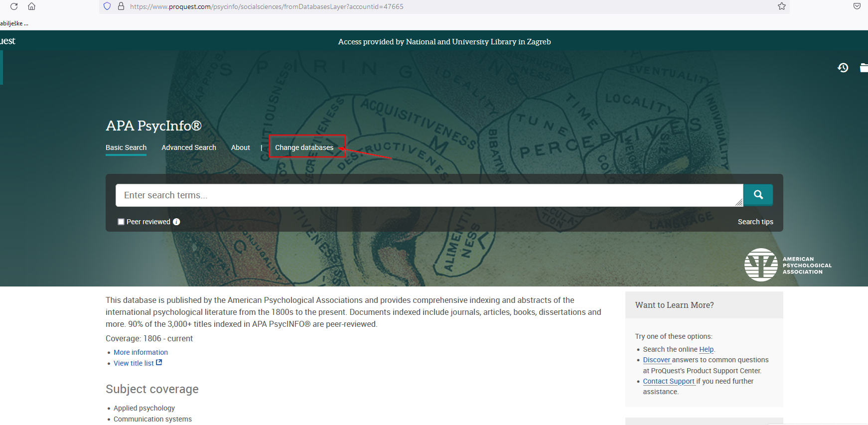Follow the More information link
Viewport: 868px width, 425px height.
click(x=141, y=352)
